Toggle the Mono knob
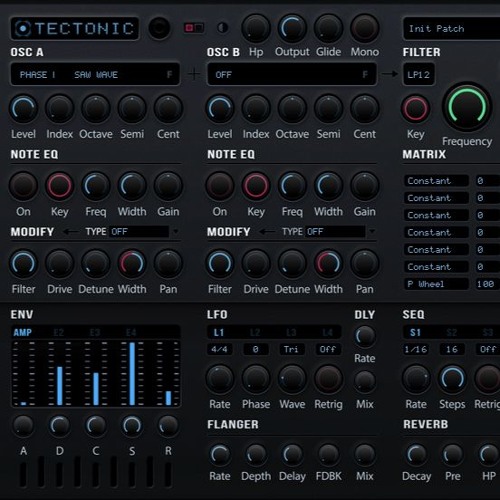 point(365,28)
